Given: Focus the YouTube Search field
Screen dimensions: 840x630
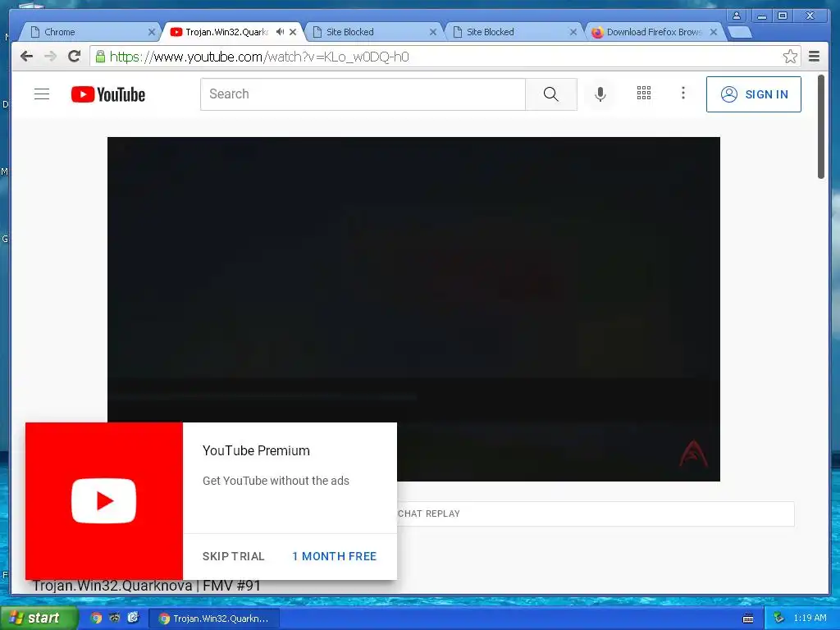Looking at the screenshot, I should (x=363, y=94).
